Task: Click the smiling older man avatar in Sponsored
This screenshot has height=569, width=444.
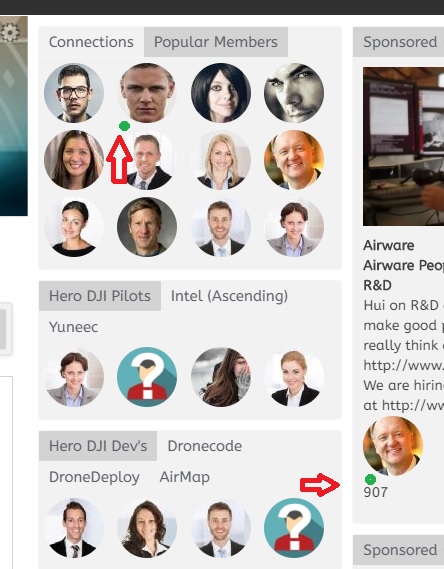Action: 393,446
